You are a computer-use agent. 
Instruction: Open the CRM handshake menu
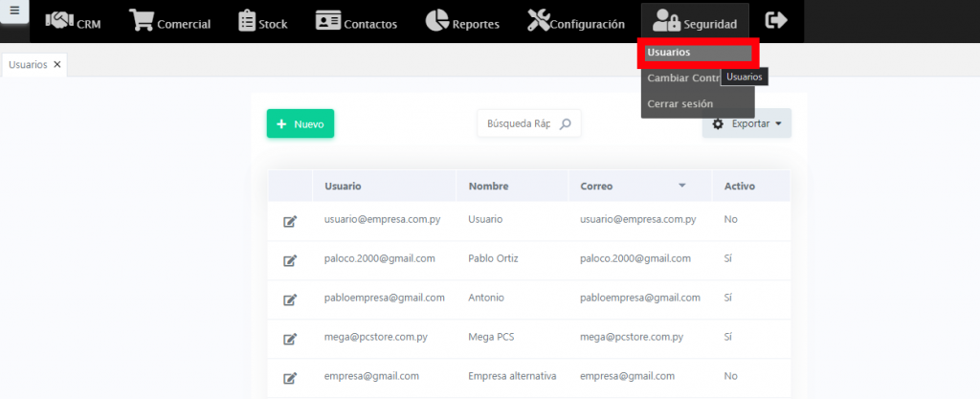click(74, 22)
